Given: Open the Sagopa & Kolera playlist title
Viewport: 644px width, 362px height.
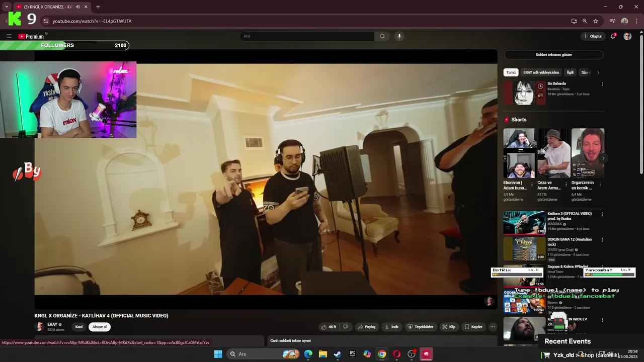Looking at the screenshot, I should (568, 266).
